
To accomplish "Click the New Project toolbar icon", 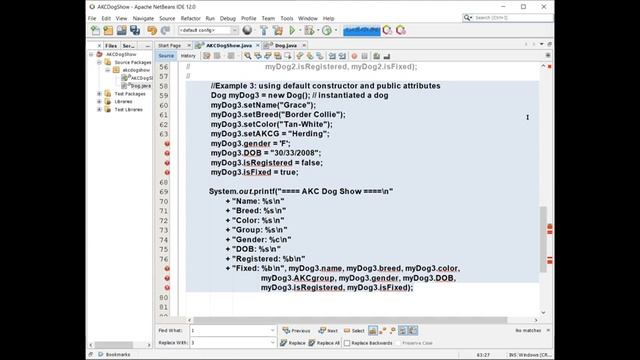I will tap(108, 30).
